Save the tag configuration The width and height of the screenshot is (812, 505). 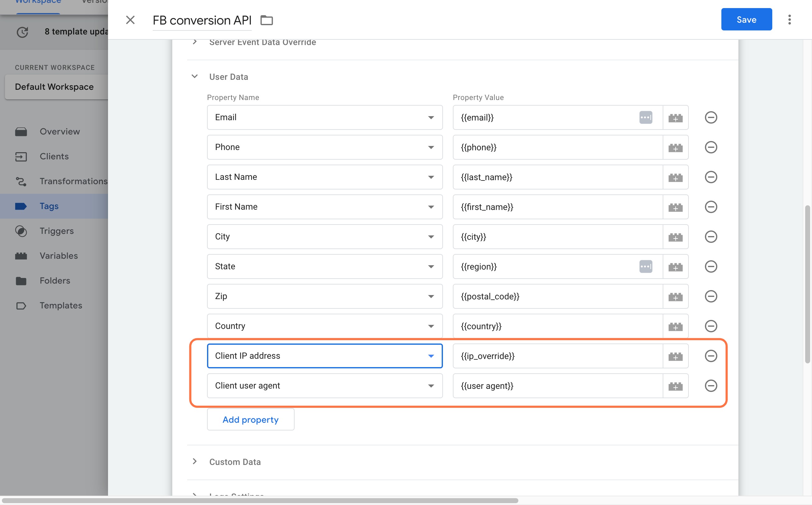[x=746, y=19]
